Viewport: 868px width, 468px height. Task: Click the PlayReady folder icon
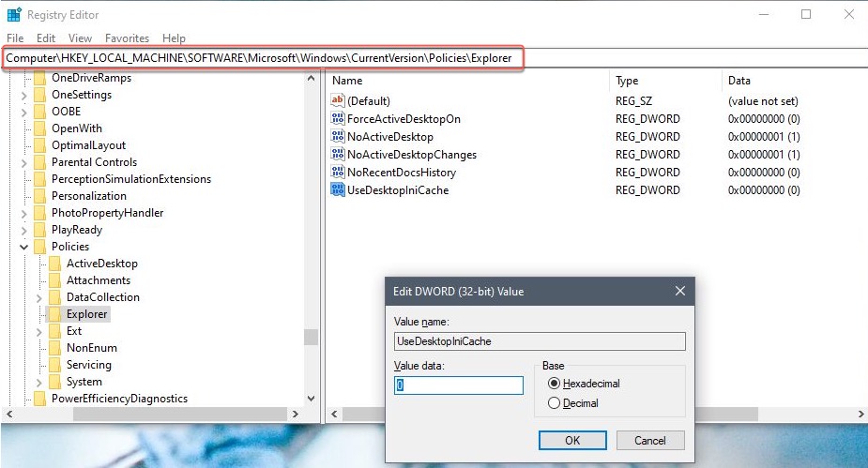[x=39, y=230]
